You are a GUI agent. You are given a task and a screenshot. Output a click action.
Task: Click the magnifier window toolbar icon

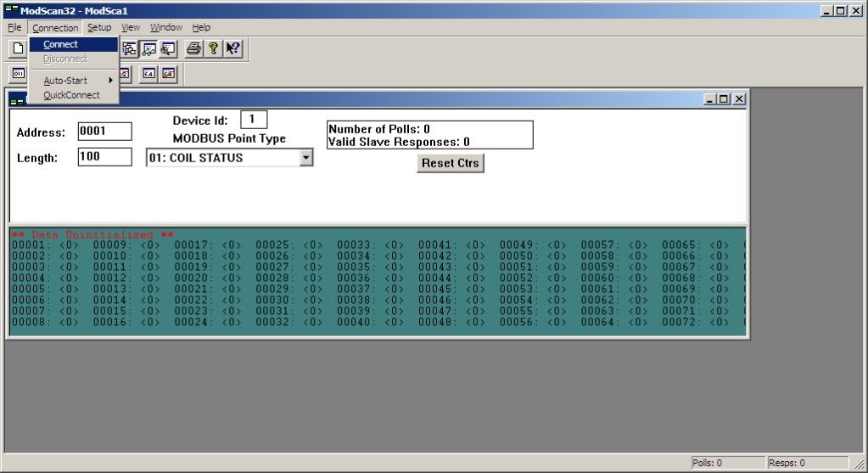[x=168, y=48]
